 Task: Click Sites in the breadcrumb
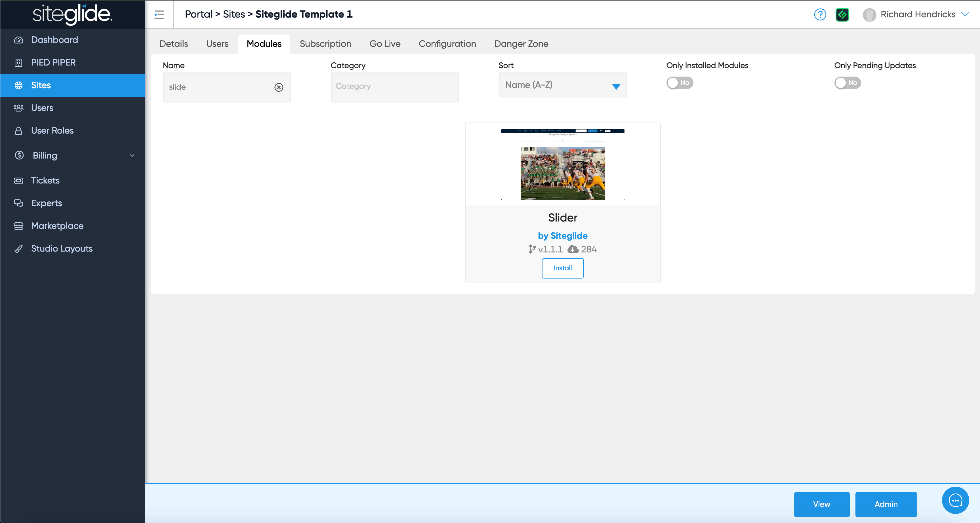pyautogui.click(x=234, y=14)
